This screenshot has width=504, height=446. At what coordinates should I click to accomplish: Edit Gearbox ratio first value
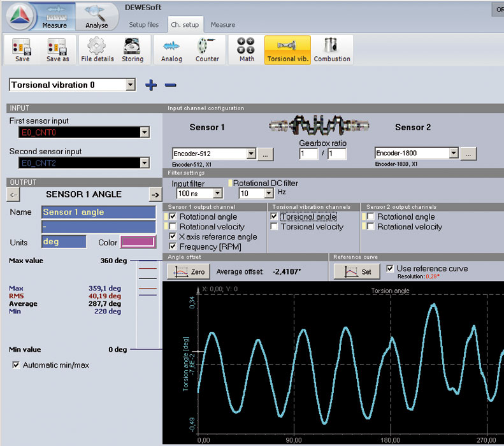click(x=308, y=154)
